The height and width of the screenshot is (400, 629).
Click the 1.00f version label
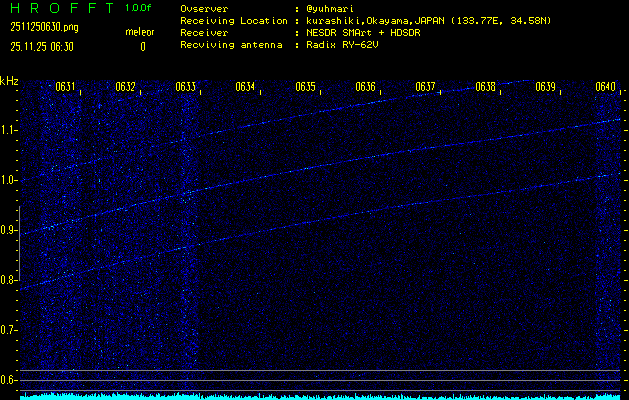click(x=139, y=8)
